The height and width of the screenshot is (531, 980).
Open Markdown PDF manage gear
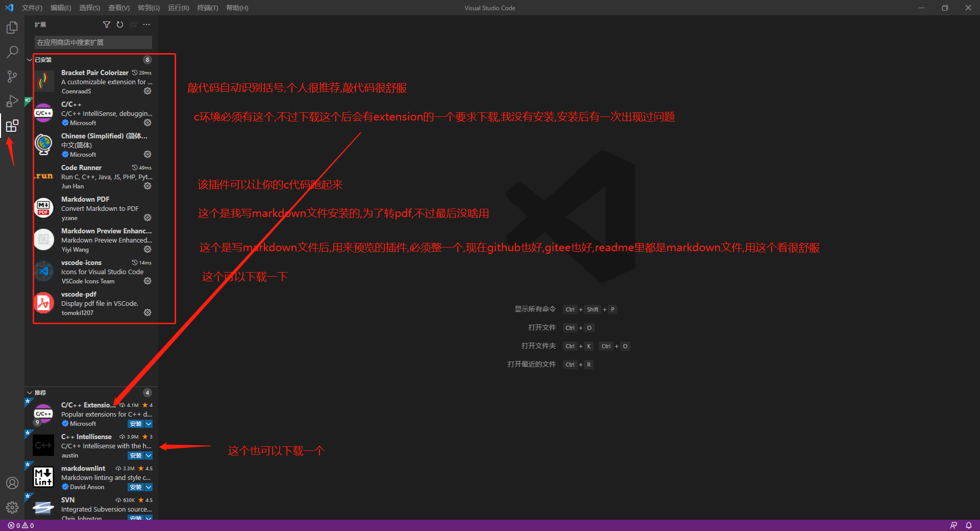click(x=148, y=218)
